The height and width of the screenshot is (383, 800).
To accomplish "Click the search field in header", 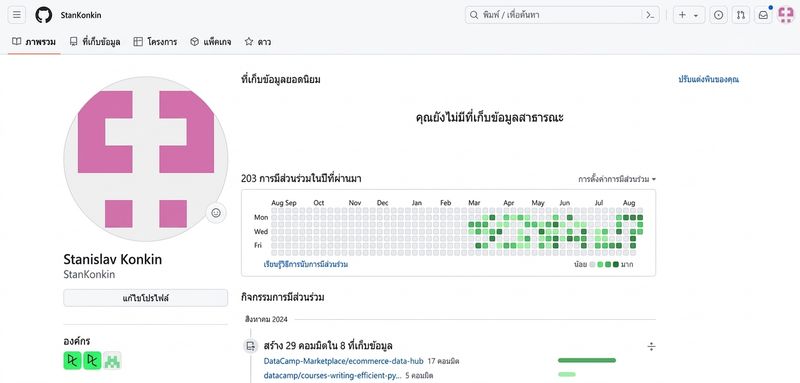I will [562, 15].
